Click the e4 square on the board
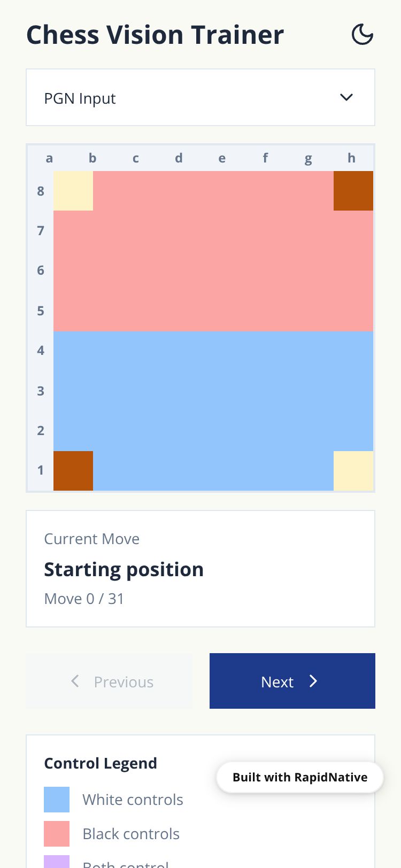Viewport: 401px width, 868px height. 234,351
